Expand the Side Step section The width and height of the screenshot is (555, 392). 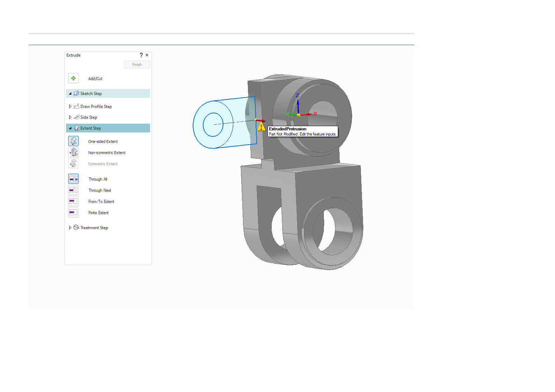coord(70,117)
